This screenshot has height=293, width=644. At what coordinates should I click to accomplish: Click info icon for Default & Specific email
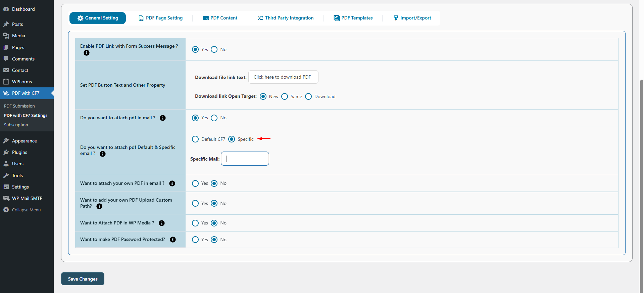pos(103,154)
